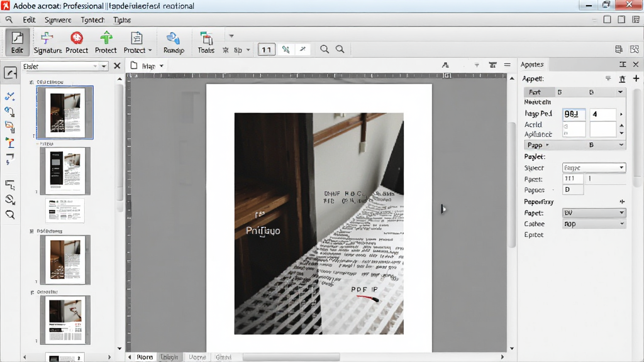Switch to the Uorne tab at the bottom
This screenshot has width=644, height=362.
click(x=197, y=357)
